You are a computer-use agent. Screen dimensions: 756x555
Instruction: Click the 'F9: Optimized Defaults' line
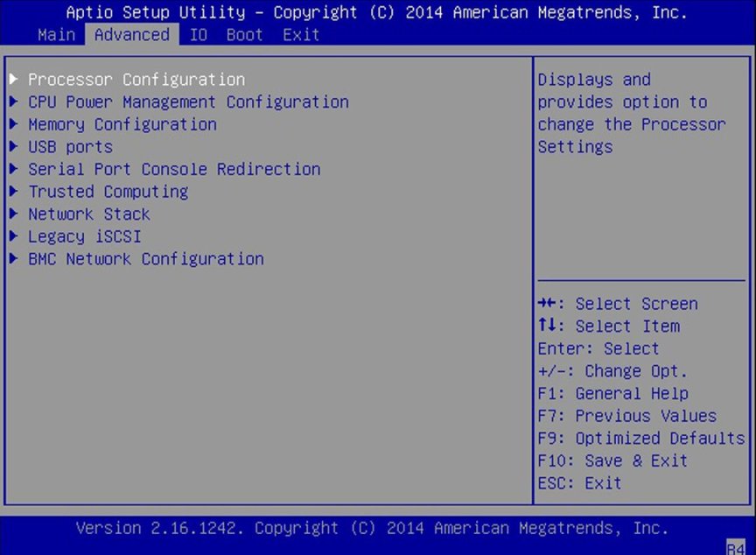tap(641, 438)
